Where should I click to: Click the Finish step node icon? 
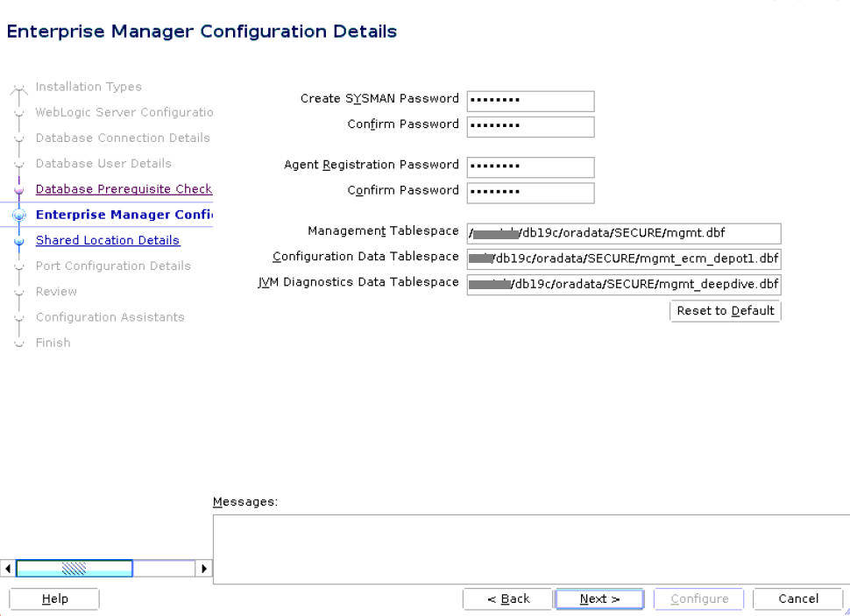(18, 342)
